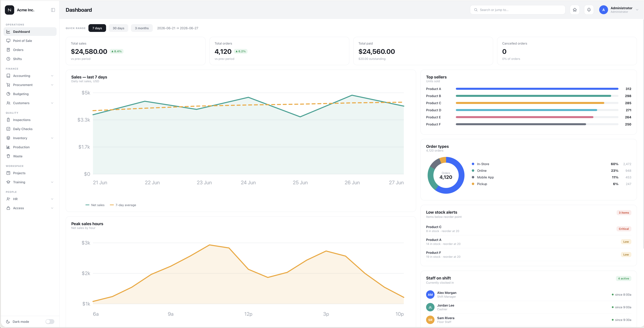
Task: Click the 8.4% sales change badge
Action: pyautogui.click(x=117, y=51)
